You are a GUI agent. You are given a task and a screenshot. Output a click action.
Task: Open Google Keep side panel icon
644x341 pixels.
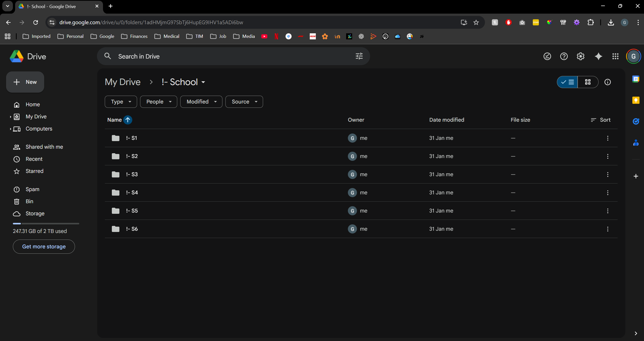[x=636, y=100]
